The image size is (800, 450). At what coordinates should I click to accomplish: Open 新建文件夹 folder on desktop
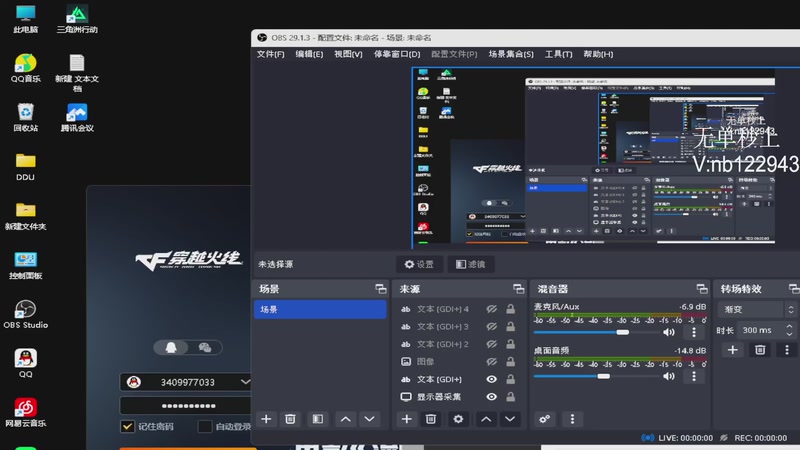pyautogui.click(x=26, y=216)
